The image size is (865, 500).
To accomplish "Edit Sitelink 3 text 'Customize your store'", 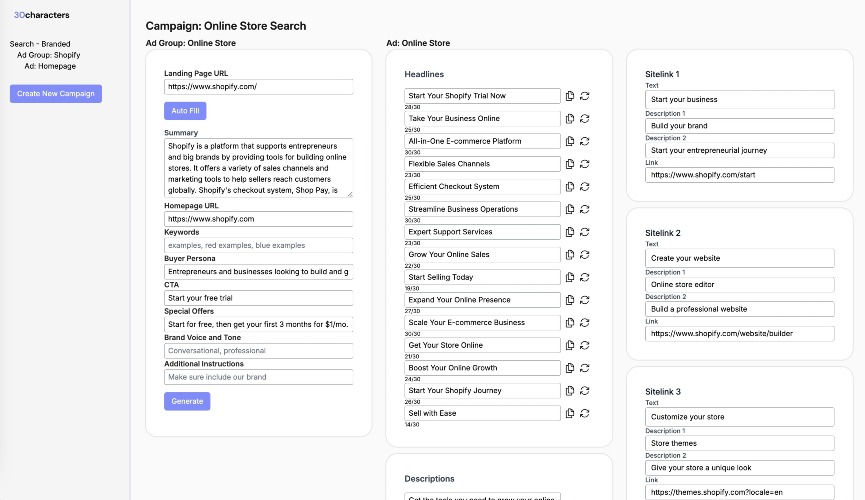I will (x=740, y=417).
